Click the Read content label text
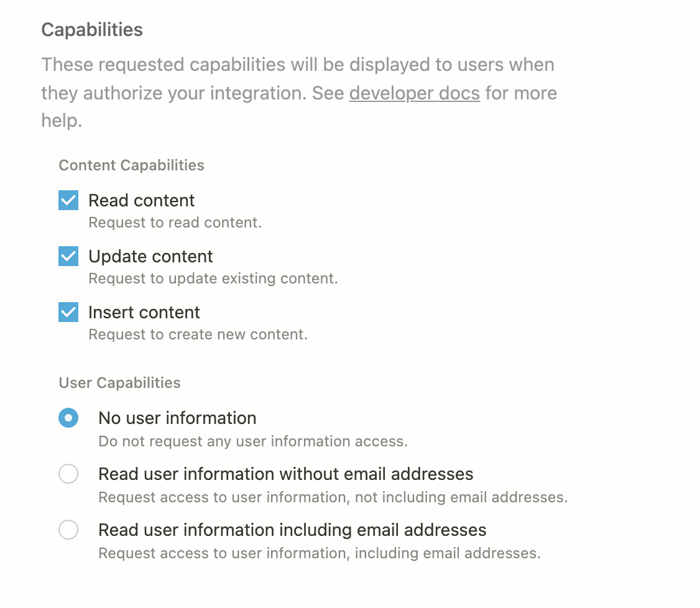Image resolution: width=700 pixels, height=608 pixels. 142,200
